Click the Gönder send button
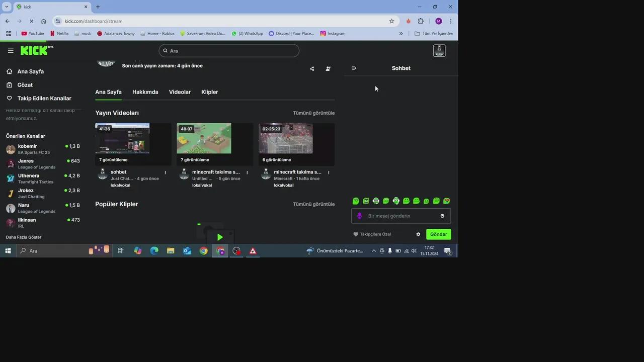 [x=439, y=234]
